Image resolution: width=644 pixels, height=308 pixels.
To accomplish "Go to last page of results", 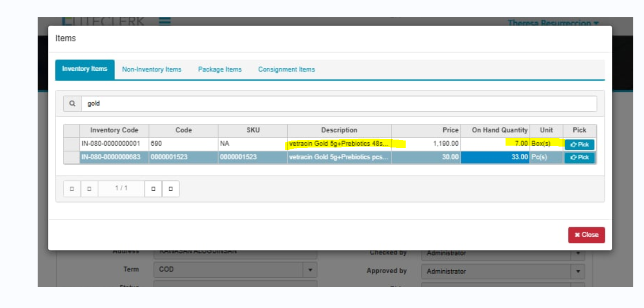I will coord(171,189).
